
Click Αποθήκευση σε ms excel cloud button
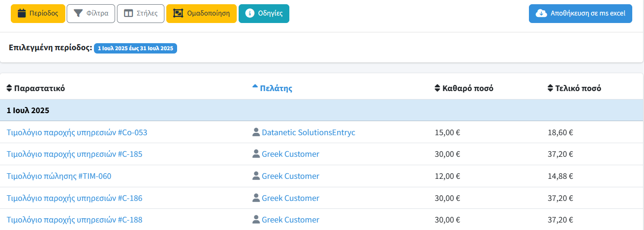pos(580,13)
